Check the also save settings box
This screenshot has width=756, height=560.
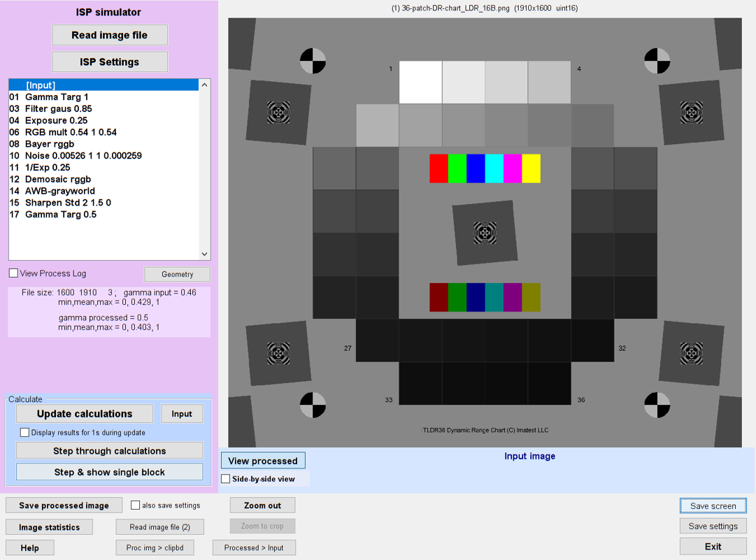(x=136, y=505)
